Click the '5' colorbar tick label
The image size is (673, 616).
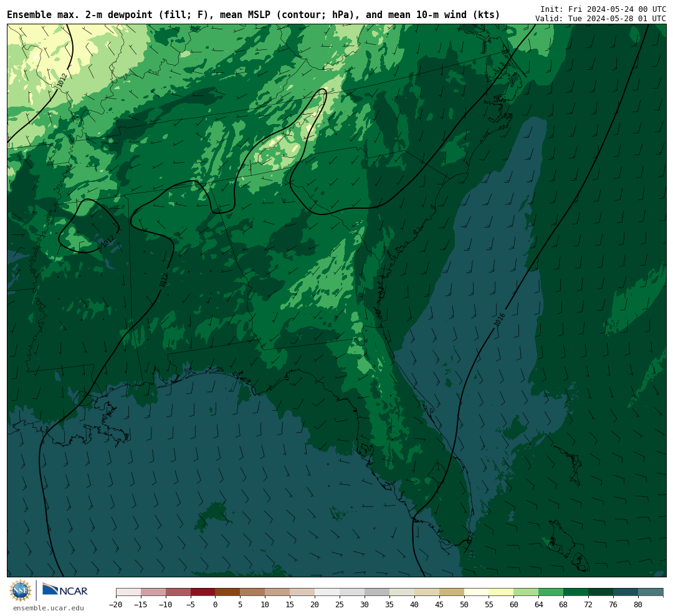point(241,605)
